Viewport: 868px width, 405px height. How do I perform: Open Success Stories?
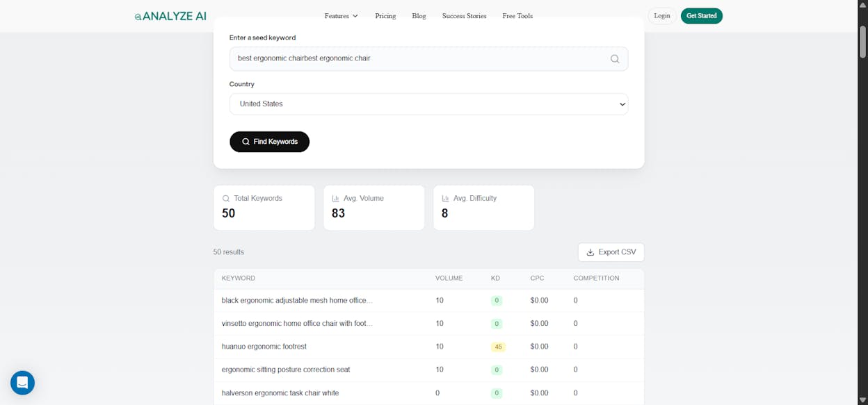coord(464,16)
